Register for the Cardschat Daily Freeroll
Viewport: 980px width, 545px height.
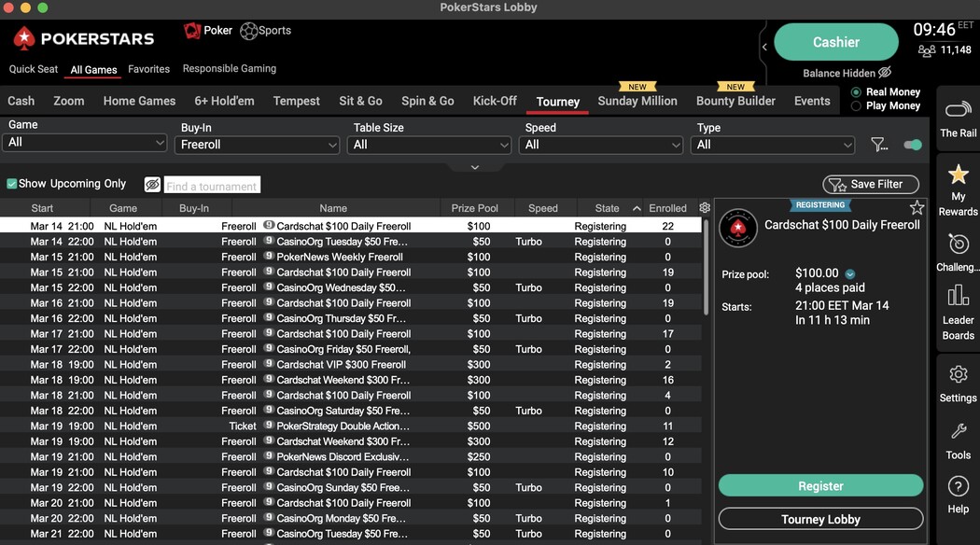point(820,485)
